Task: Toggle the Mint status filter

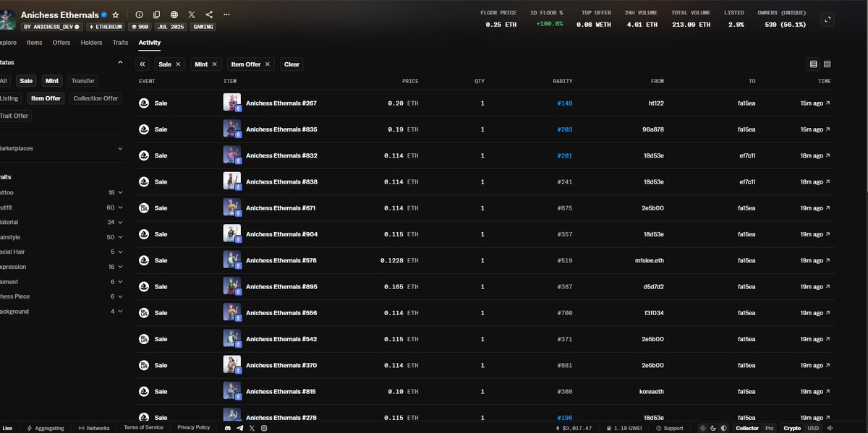Action: click(x=51, y=81)
